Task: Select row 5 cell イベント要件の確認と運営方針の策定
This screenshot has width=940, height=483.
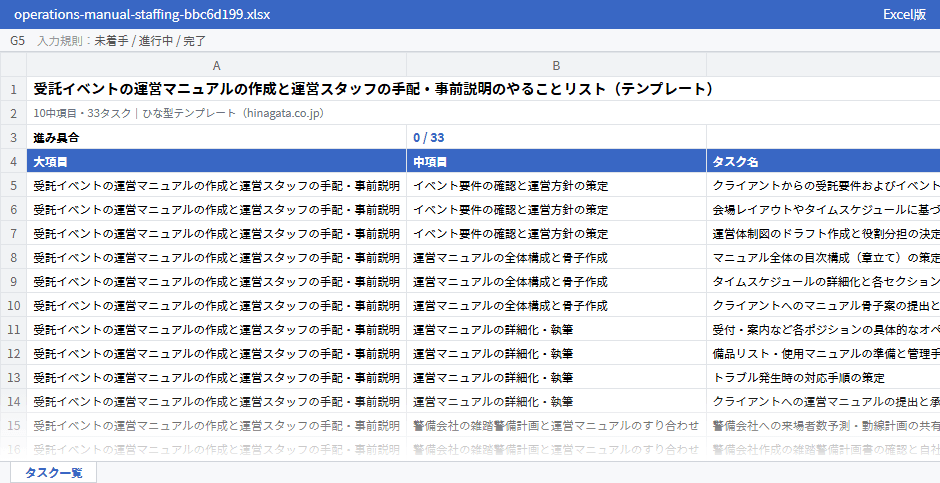Action: (x=556, y=185)
